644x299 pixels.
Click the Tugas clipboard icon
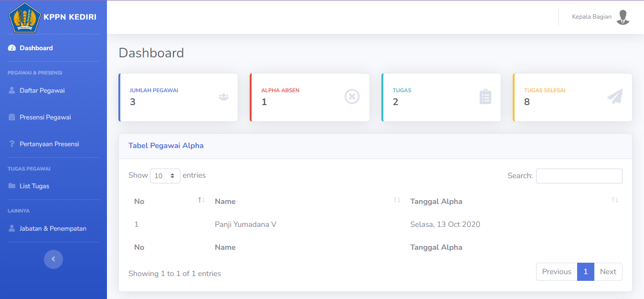coord(485,97)
